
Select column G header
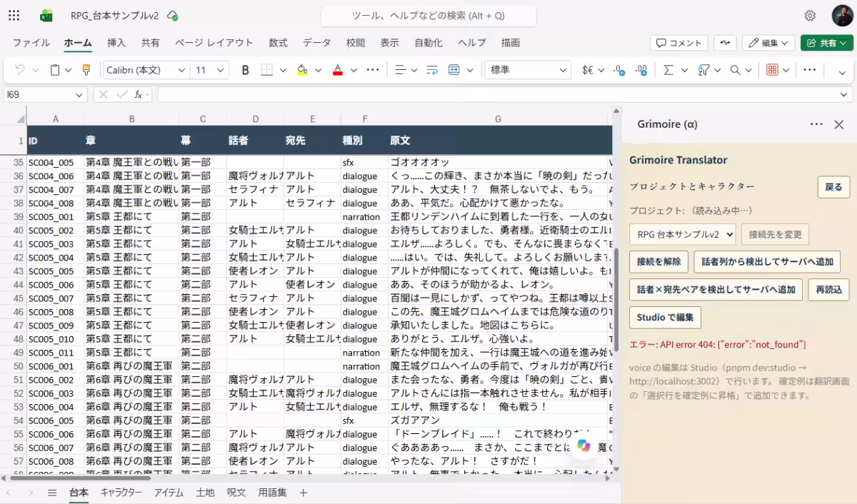pos(498,119)
